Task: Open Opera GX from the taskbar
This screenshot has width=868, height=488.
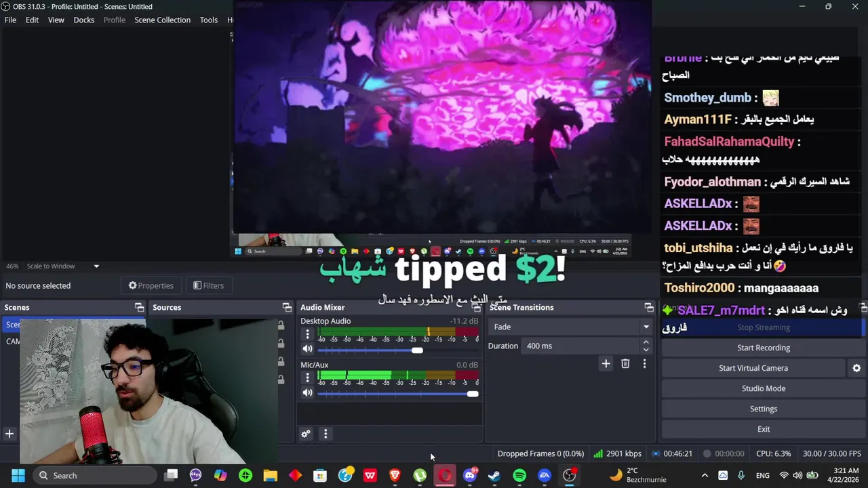Action: click(445, 475)
